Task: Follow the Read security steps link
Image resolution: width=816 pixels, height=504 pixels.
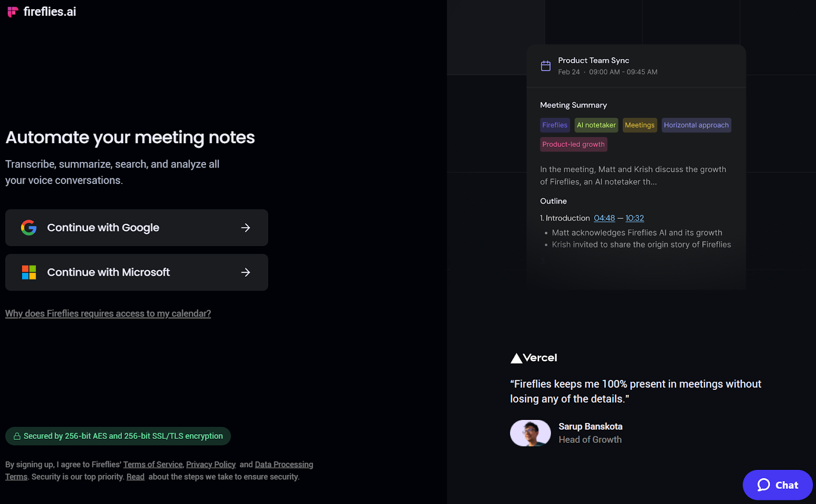Action: coord(135,477)
